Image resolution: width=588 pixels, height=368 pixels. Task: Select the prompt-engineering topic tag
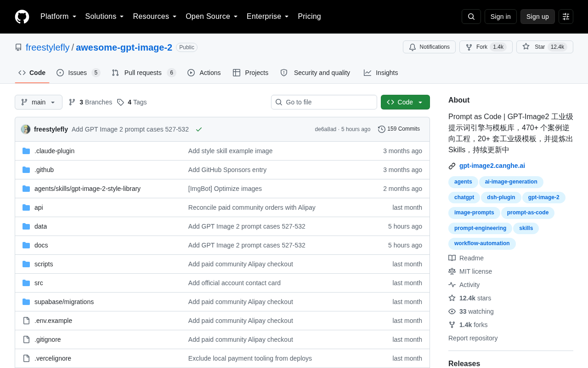[480, 229]
